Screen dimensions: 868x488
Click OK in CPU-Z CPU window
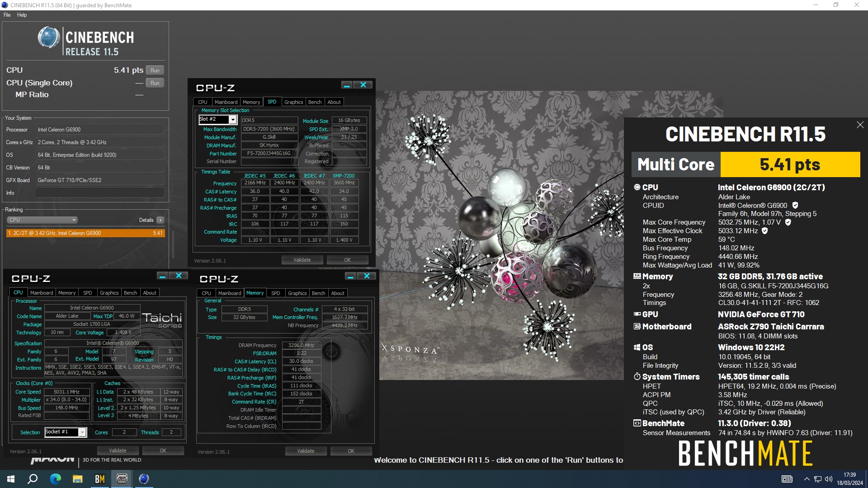click(163, 450)
